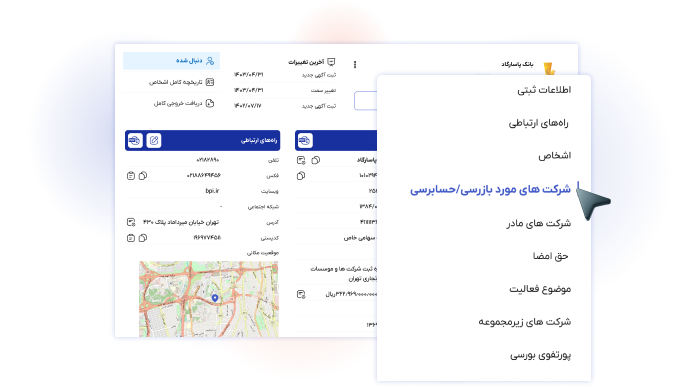This screenshot has height=388, width=694.
Task: Download full export دریافت خروجی کامل
Action: point(184,103)
